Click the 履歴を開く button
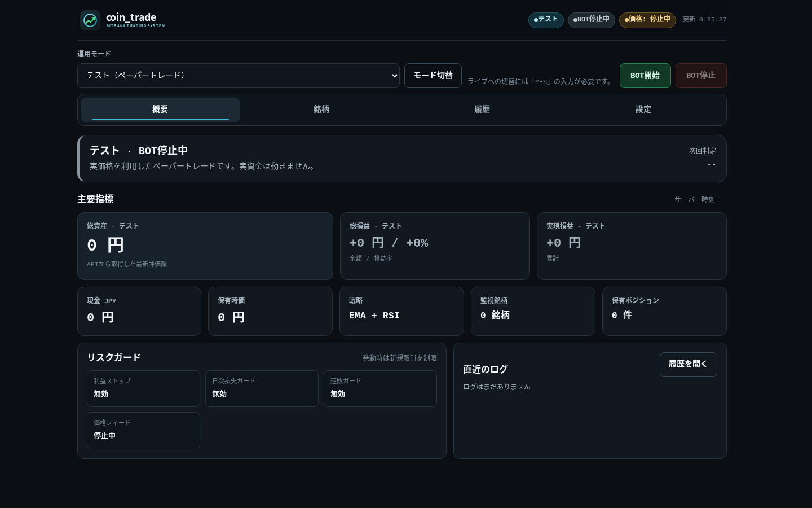The image size is (812, 508). pos(689,365)
